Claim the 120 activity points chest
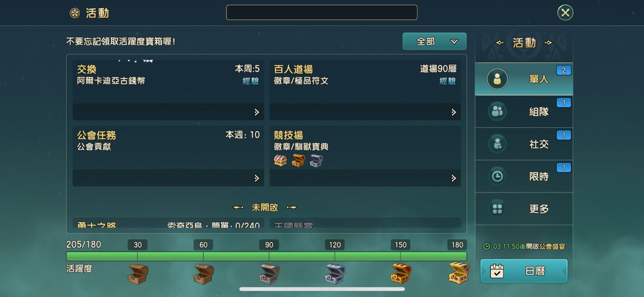Image resolution: width=644 pixels, height=297 pixels. [x=335, y=274]
